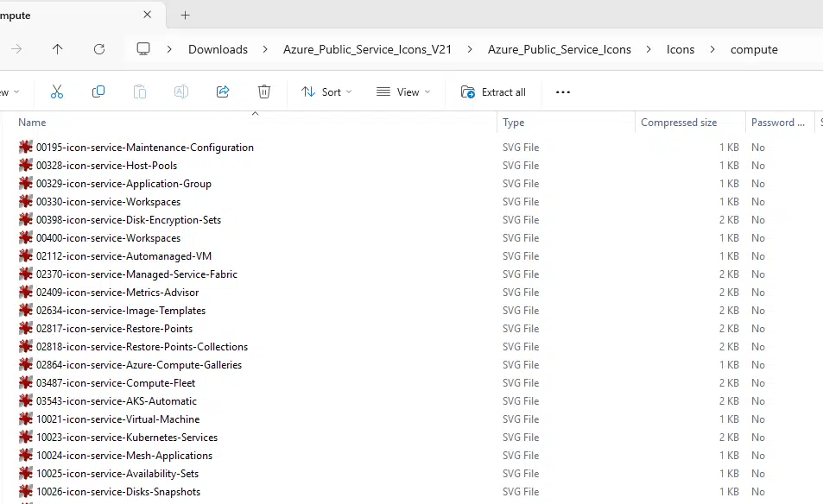This screenshot has height=504, width=823.
Task: Click the up-one-level arrow icon
Action: click(x=57, y=49)
